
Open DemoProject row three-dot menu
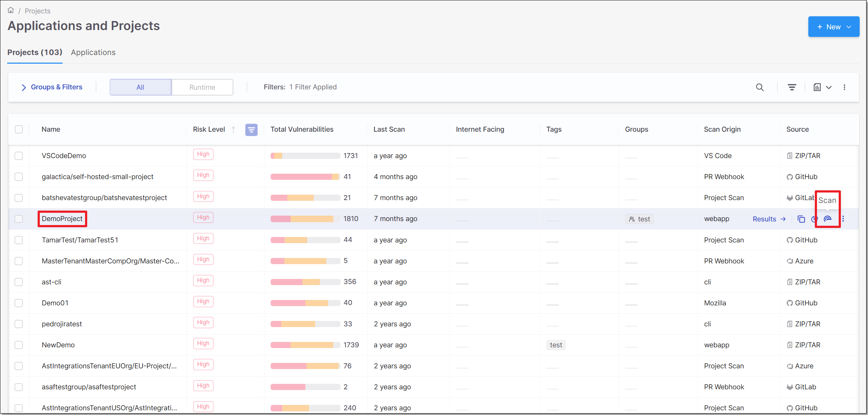click(x=843, y=219)
